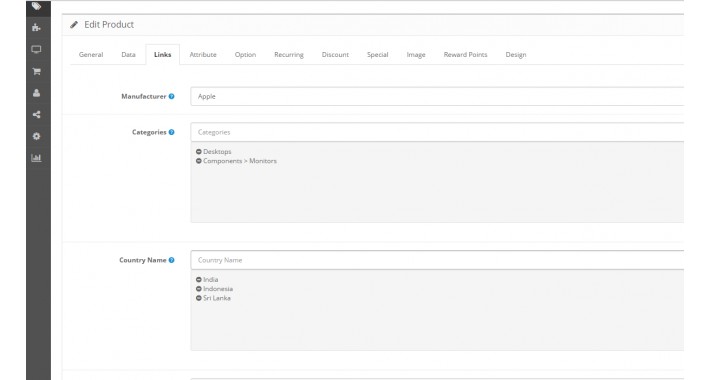This screenshot has width=710, height=380.
Task: Remove Sri Lanka from country list
Action: [198, 298]
